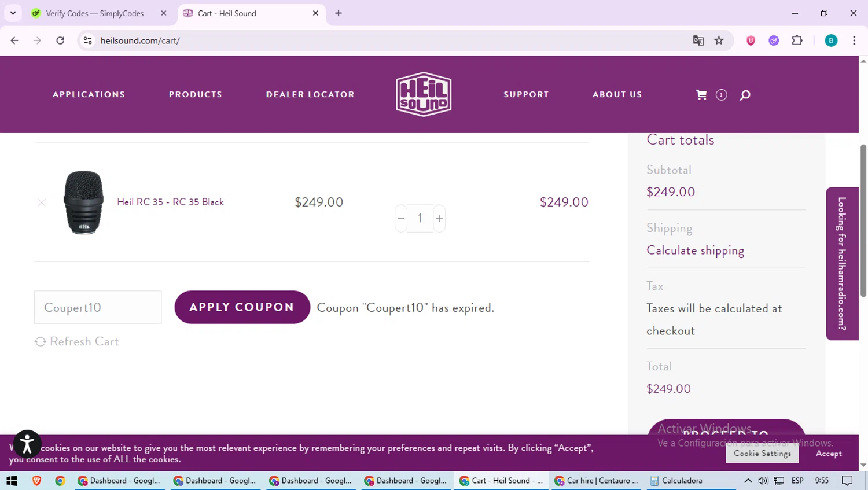Click the Subtotal $249.00 value
This screenshot has height=490, width=868.
pos(671,192)
